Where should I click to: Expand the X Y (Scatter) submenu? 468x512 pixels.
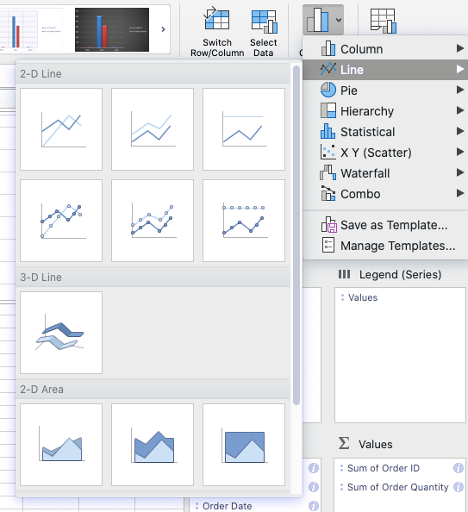[386, 152]
